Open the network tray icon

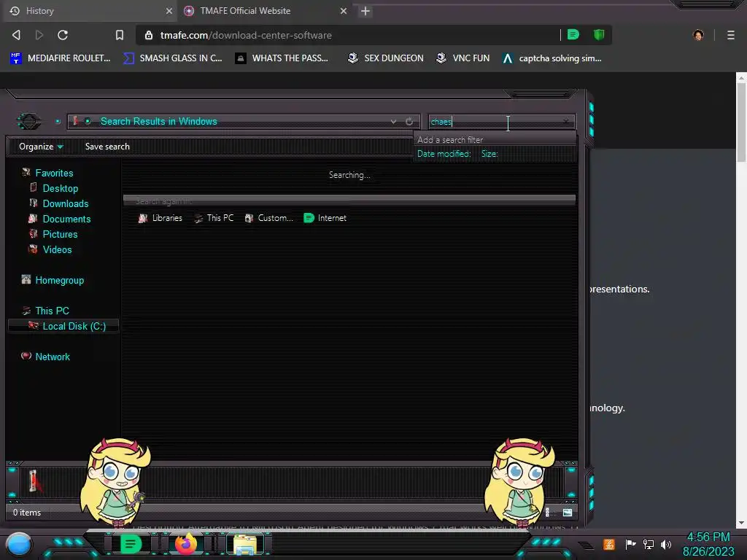click(649, 544)
